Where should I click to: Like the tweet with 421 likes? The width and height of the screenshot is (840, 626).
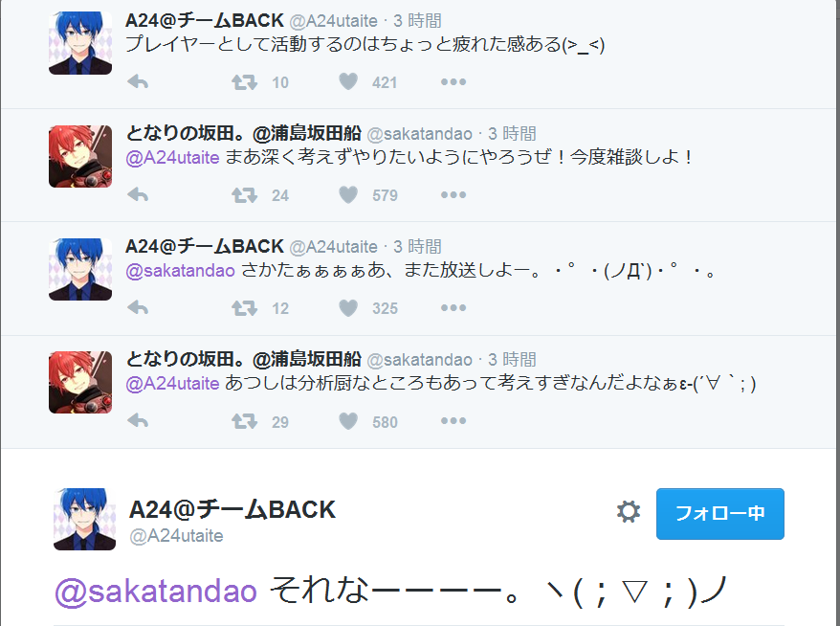348,81
